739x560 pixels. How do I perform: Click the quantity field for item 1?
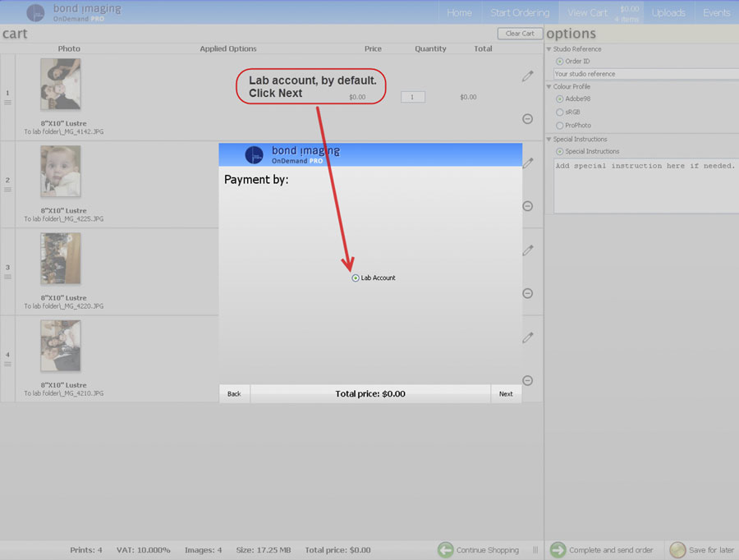[x=412, y=97]
